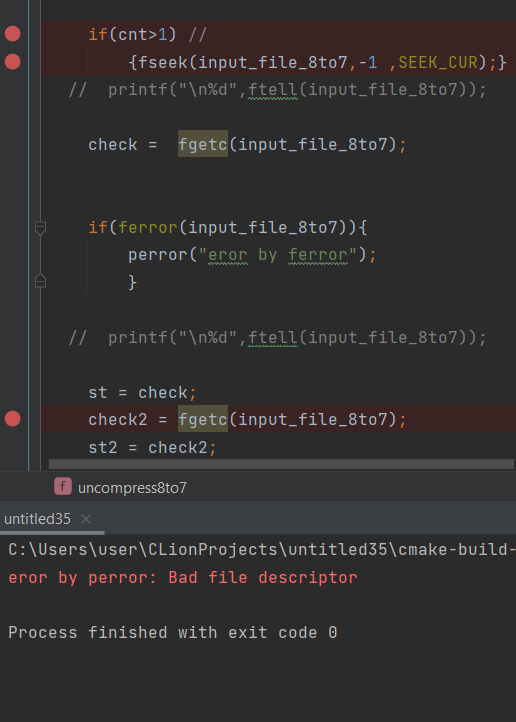Toggle breakpoint on check2 = fgetc line
516x722 pixels.
click(12, 419)
